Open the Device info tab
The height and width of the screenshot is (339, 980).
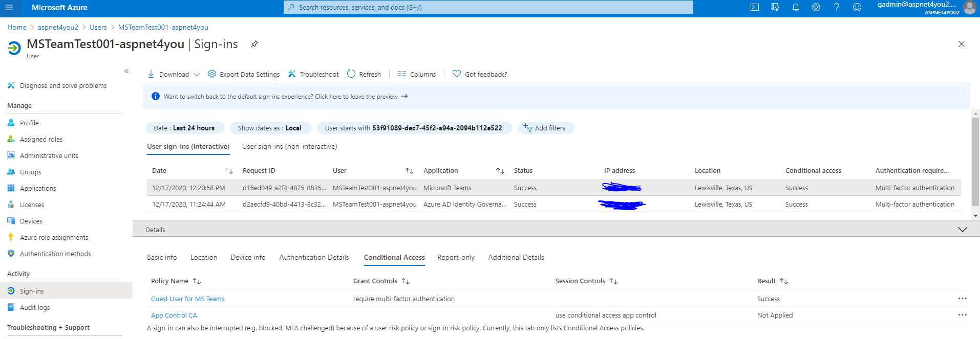[x=248, y=257]
